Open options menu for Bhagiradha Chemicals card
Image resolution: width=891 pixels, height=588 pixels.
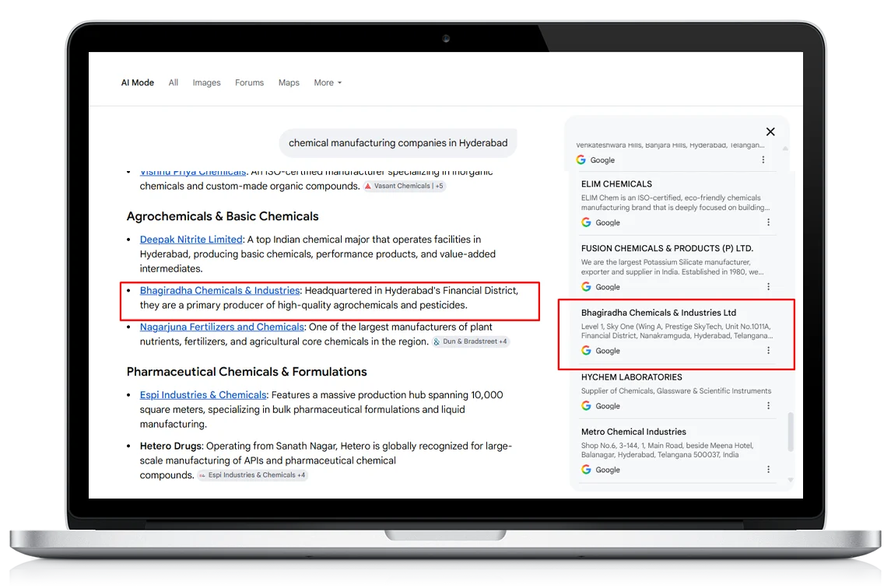click(768, 351)
